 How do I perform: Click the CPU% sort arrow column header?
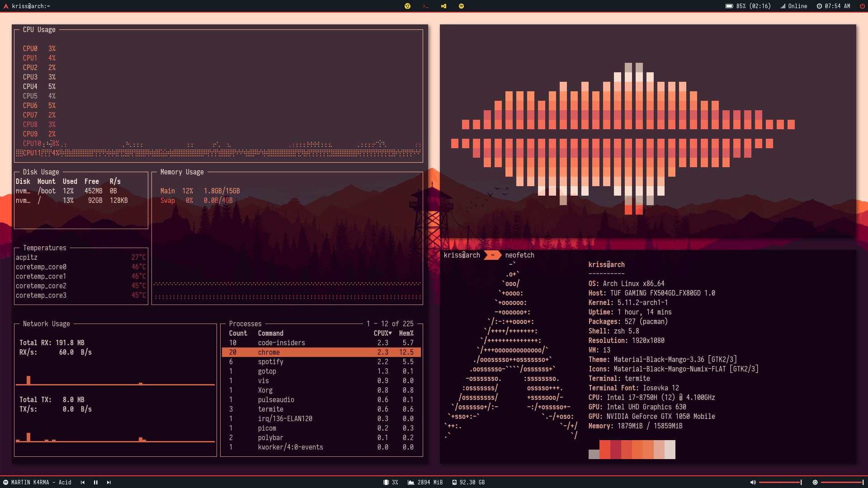(x=382, y=333)
